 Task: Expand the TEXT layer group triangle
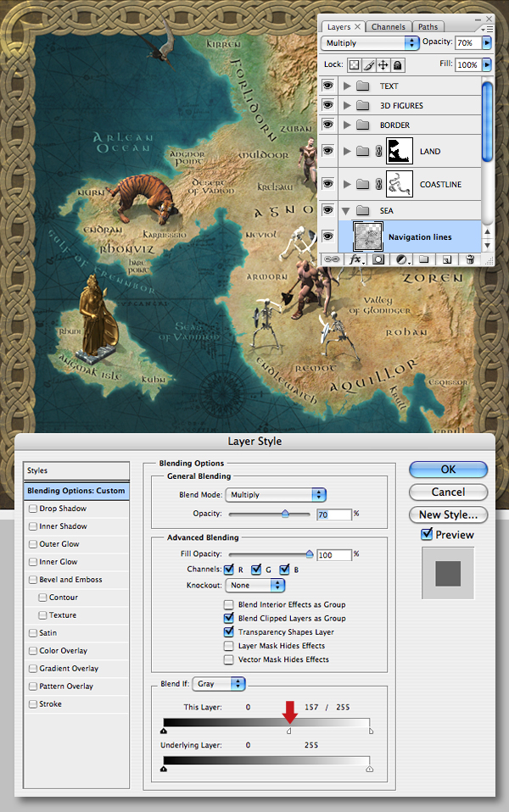click(x=347, y=86)
